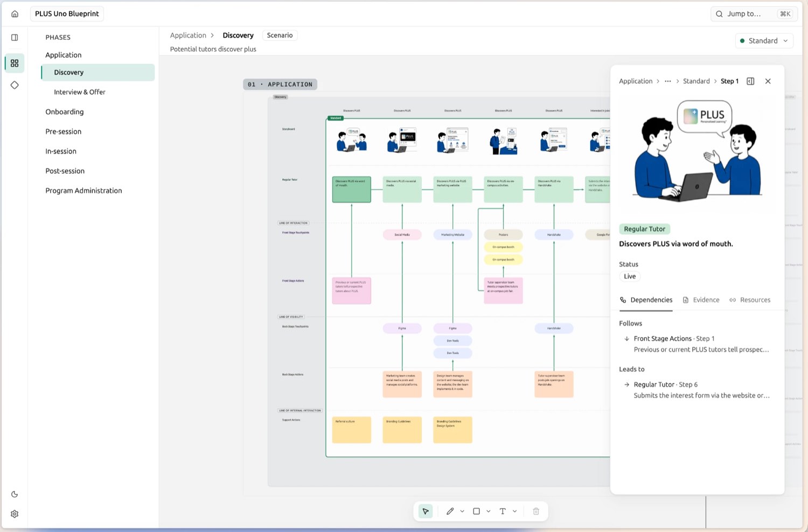
Task: Expand the collapsed breadcrumb ellipsis in panel
Action: pyautogui.click(x=668, y=81)
